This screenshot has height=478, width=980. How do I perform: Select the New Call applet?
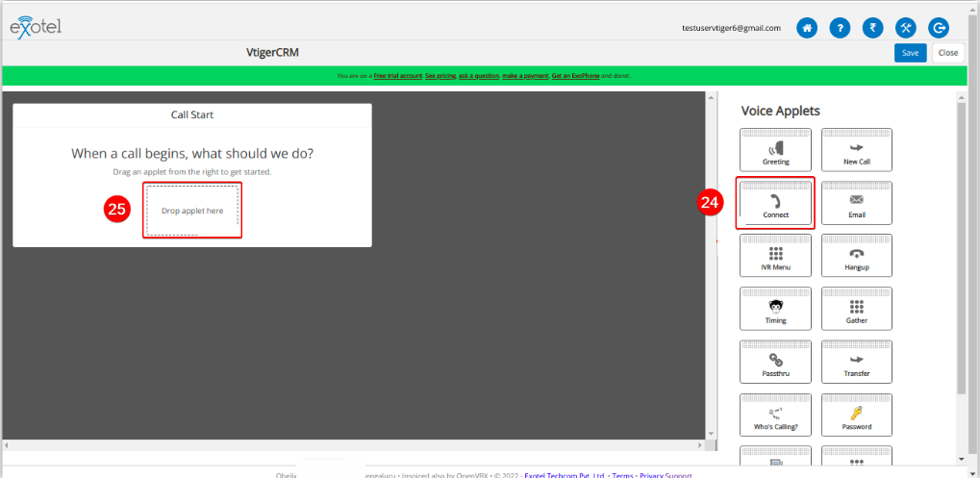(856, 150)
